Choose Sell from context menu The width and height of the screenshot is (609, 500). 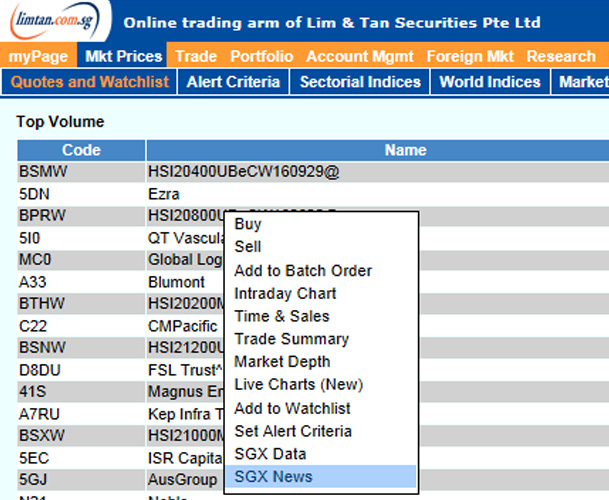pyautogui.click(x=321, y=247)
